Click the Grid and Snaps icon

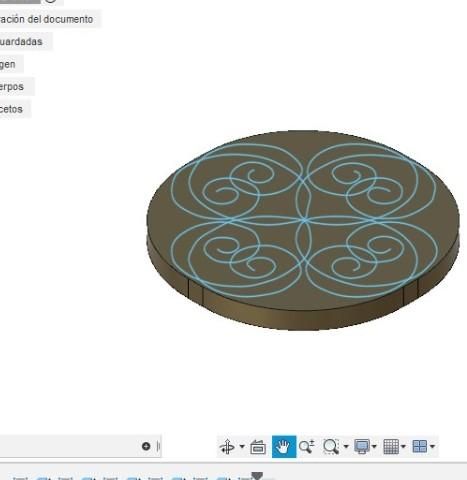point(391,447)
